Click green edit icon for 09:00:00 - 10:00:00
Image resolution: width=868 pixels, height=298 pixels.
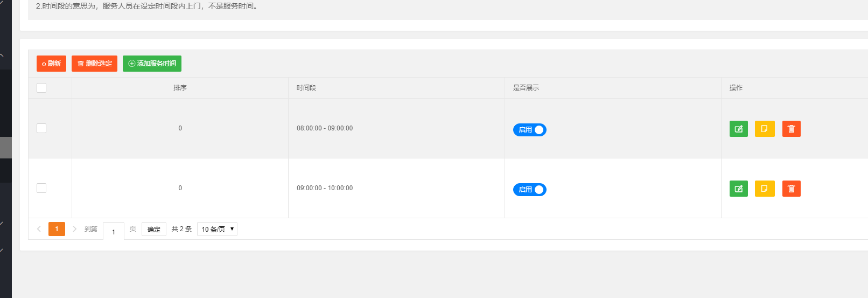point(739,189)
